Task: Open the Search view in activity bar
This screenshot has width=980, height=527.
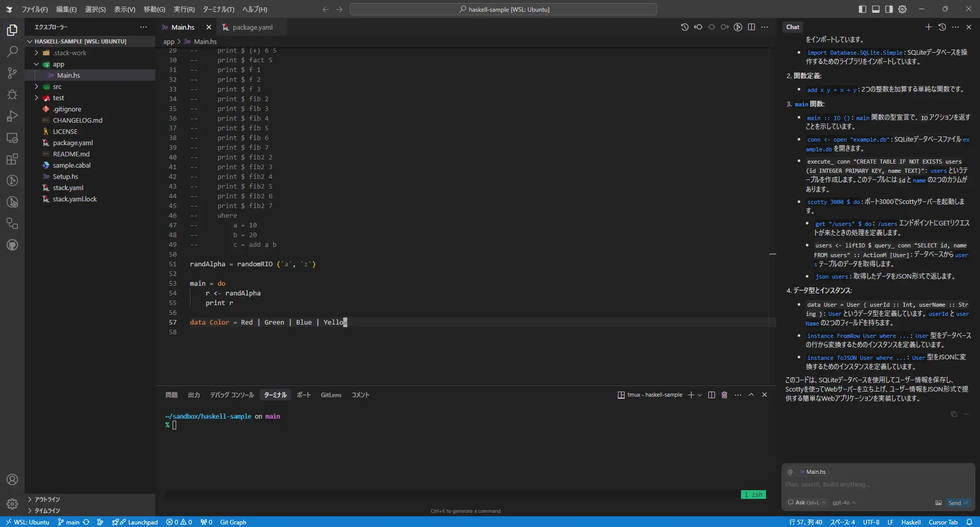Action: point(12,52)
